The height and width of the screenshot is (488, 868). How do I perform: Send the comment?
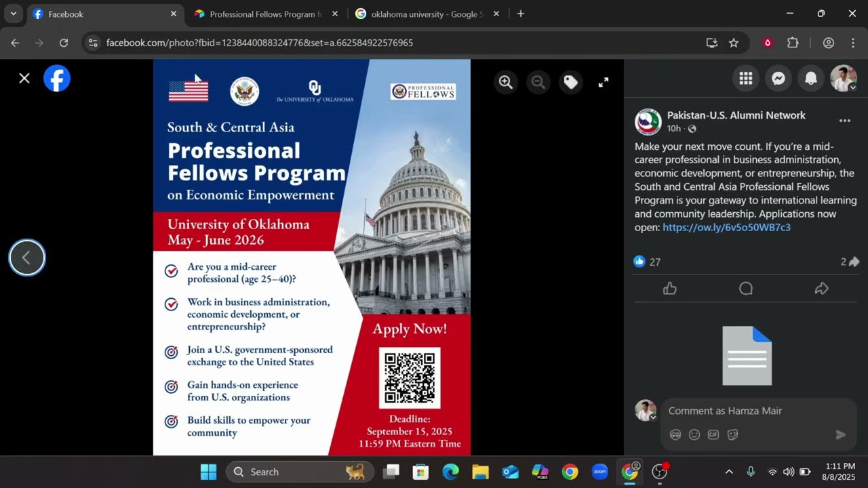[x=841, y=435]
